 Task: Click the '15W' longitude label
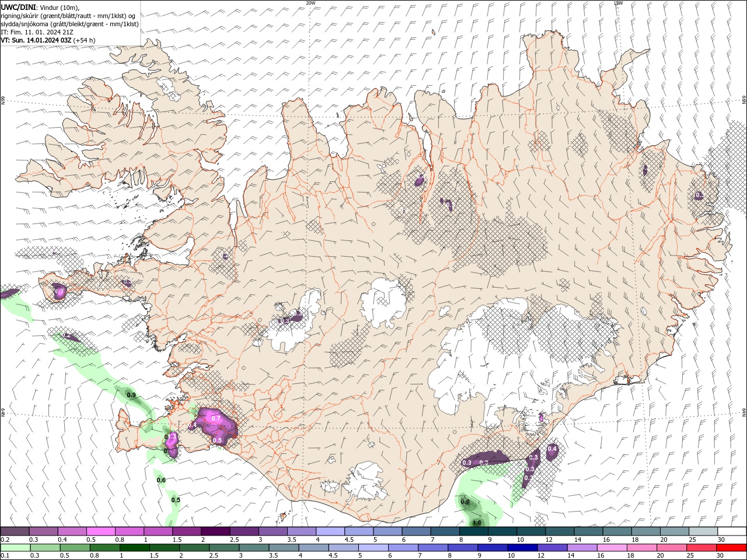point(618,3)
